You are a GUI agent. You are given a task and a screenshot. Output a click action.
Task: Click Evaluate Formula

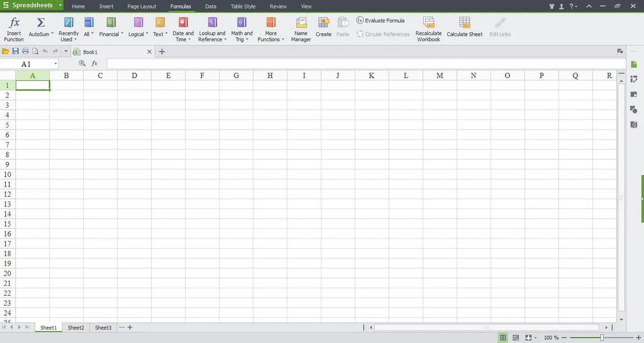click(381, 20)
